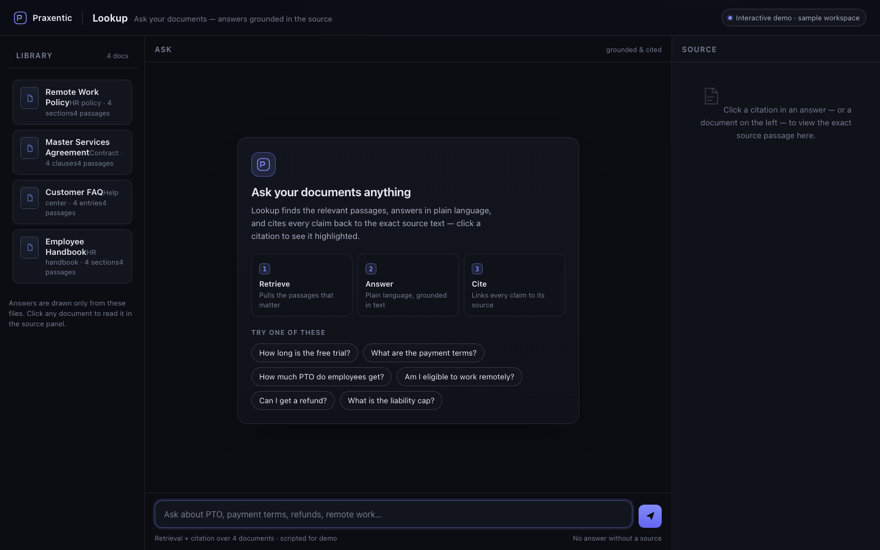Open the Remote Work Policy document
Viewport: 880px width, 550px height.
(x=72, y=102)
